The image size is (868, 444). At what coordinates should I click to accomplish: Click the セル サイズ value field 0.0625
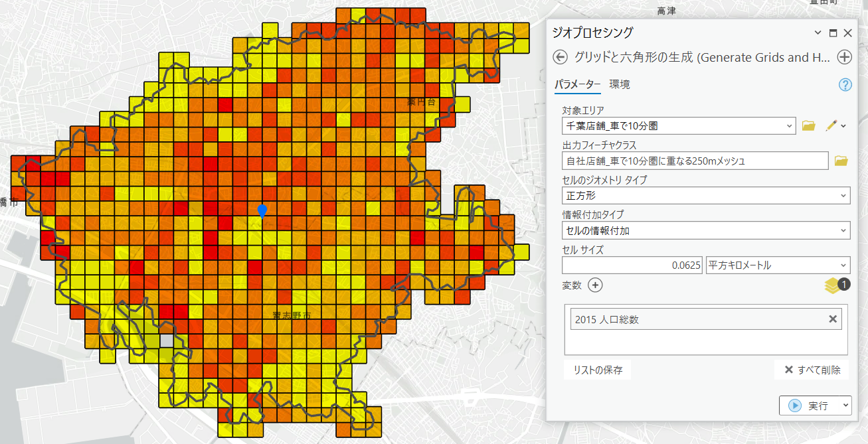pos(632,265)
